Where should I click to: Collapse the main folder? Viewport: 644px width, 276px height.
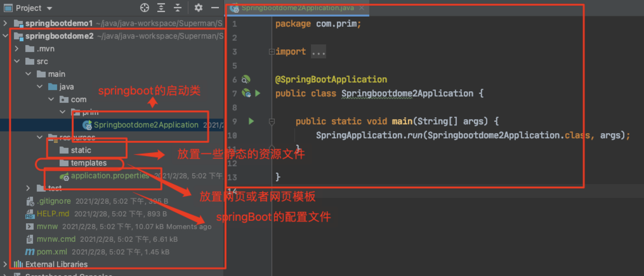[x=28, y=74]
